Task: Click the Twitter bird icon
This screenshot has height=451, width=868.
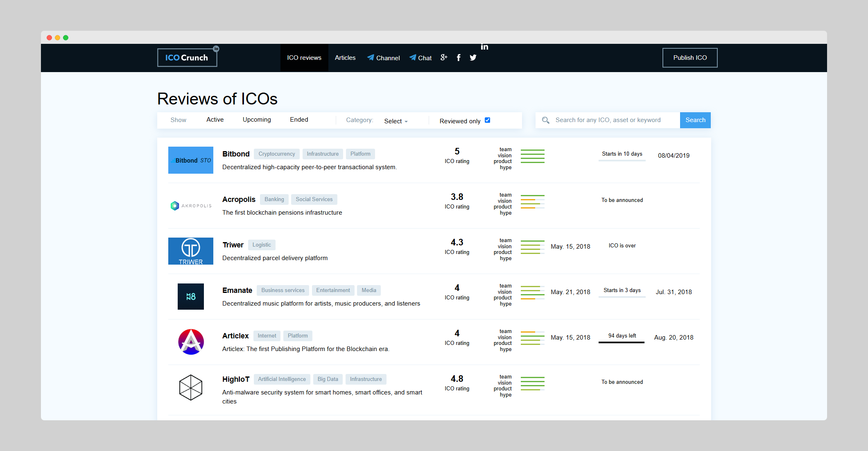Action: (x=473, y=58)
